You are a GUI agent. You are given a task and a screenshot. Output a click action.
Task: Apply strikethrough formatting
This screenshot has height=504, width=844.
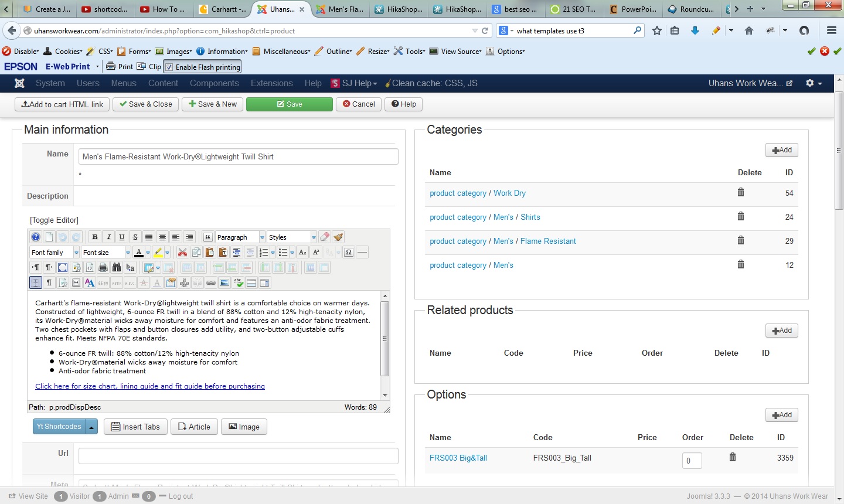135,237
